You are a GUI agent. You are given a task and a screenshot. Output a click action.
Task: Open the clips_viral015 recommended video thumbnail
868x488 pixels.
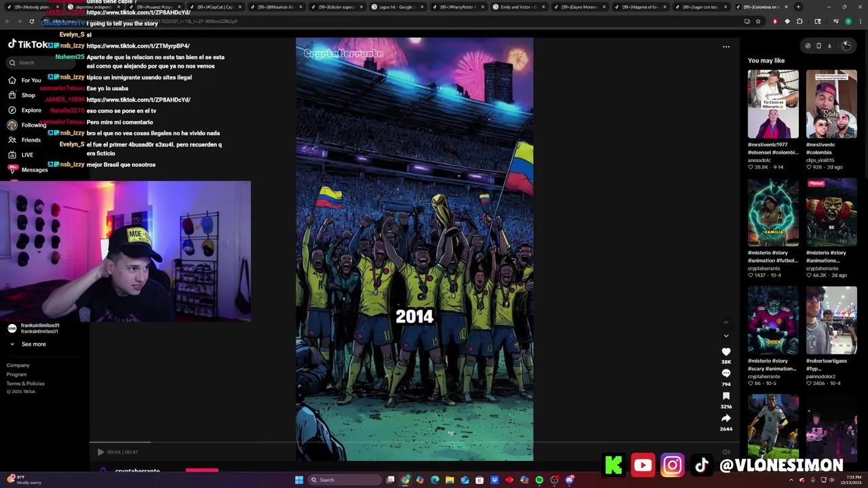[x=831, y=104]
